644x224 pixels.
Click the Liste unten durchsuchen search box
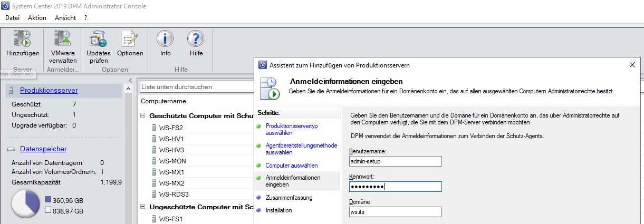point(197,86)
